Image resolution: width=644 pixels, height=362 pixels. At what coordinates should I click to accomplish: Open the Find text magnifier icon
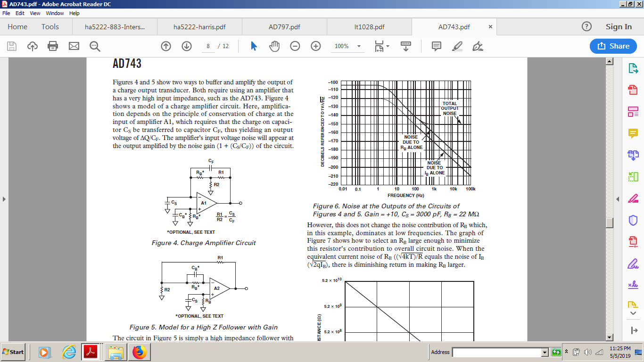pos(95,46)
